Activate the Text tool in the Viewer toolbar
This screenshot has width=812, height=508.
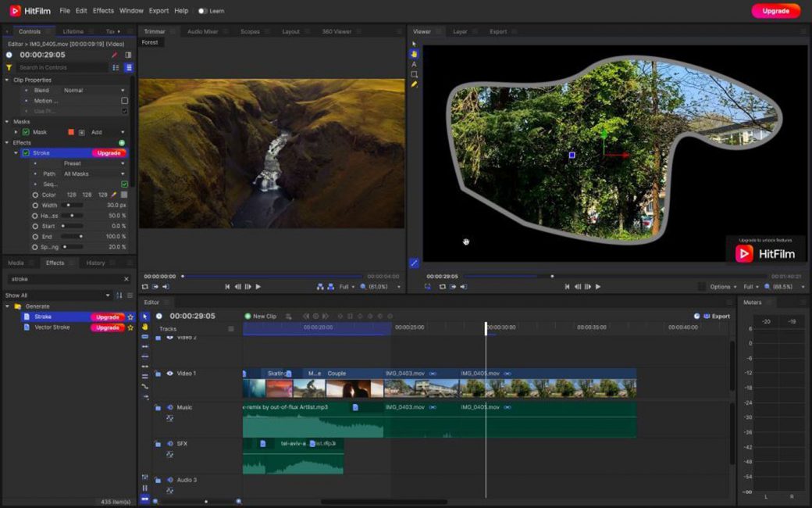tap(414, 65)
